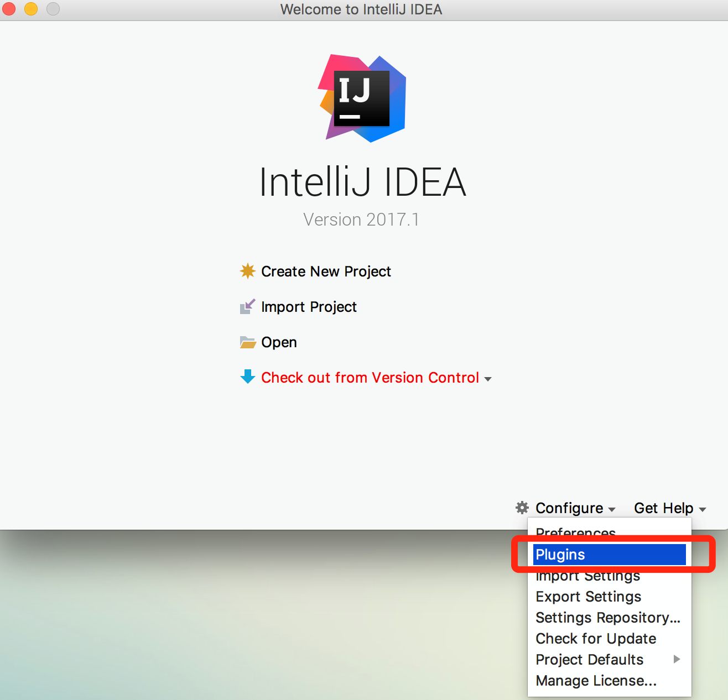
Task: Open the Project Defaults submenu
Action: pyautogui.click(x=610, y=660)
